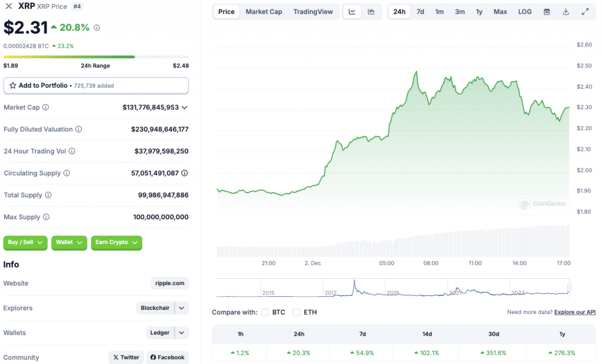Click the 30d 351.6% change cell
The height and width of the screenshot is (364, 602).
pyautogui.click(x=493, y=353)
